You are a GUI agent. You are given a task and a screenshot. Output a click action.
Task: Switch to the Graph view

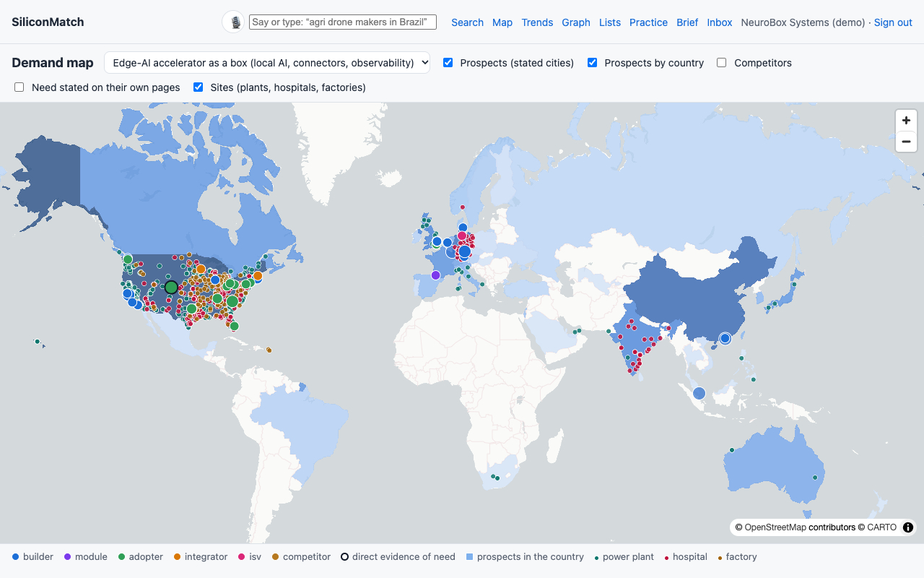pyautogui.click(x=576, y=22)
